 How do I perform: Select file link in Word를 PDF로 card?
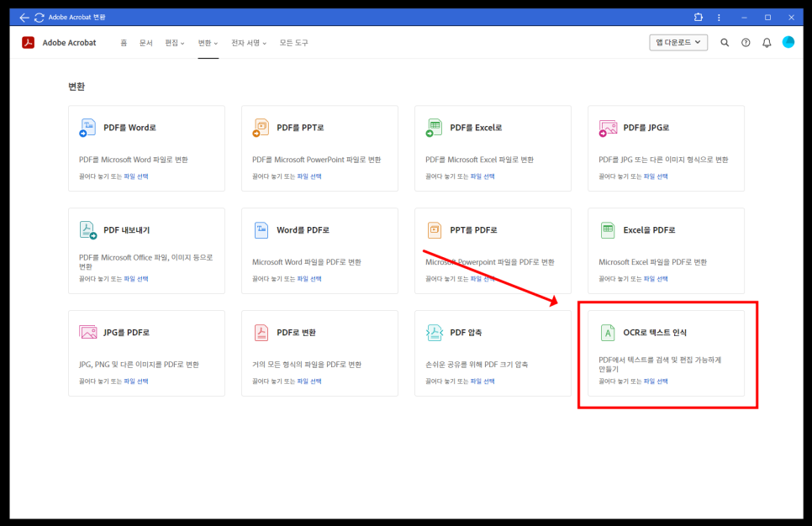point(309,279)
